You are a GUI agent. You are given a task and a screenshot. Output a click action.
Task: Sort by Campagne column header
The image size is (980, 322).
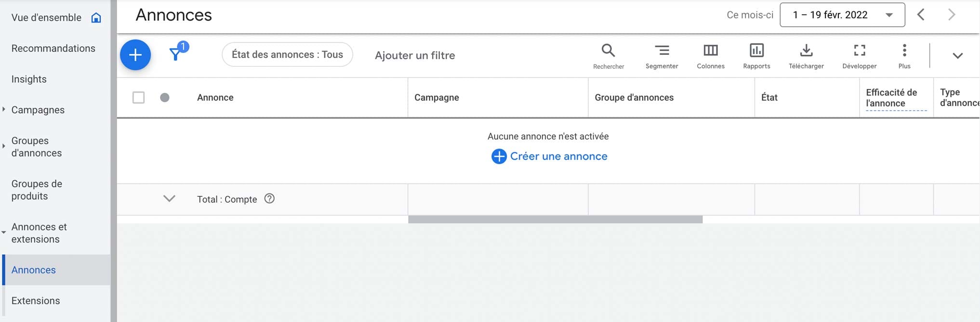437,98
